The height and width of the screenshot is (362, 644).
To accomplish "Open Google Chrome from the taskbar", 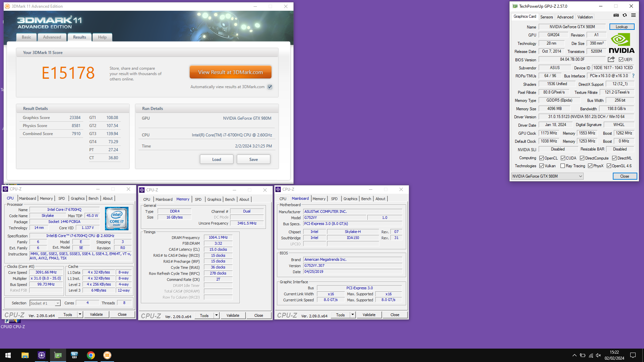I will [91, 355].
